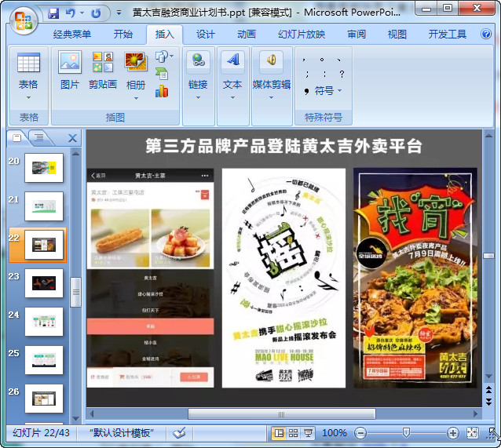Select slide 26 thumbnail
501x448 pixels.
point(44,399)
